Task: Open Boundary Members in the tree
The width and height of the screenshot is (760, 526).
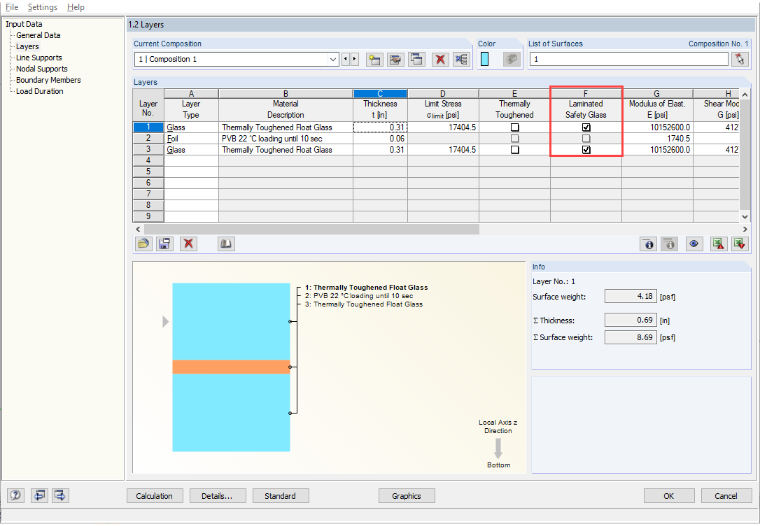Action: tap(48, 80)
